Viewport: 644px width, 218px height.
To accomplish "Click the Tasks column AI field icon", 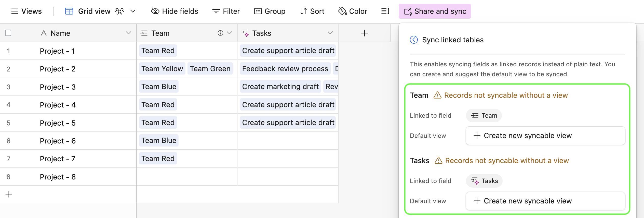I will [x=245, y=33].
